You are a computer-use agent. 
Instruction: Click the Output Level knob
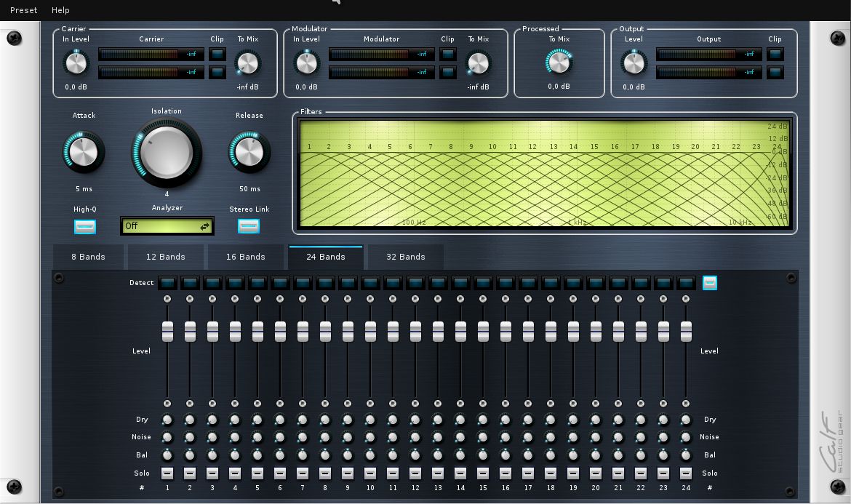pyautogui.click(x=634, y=63)
